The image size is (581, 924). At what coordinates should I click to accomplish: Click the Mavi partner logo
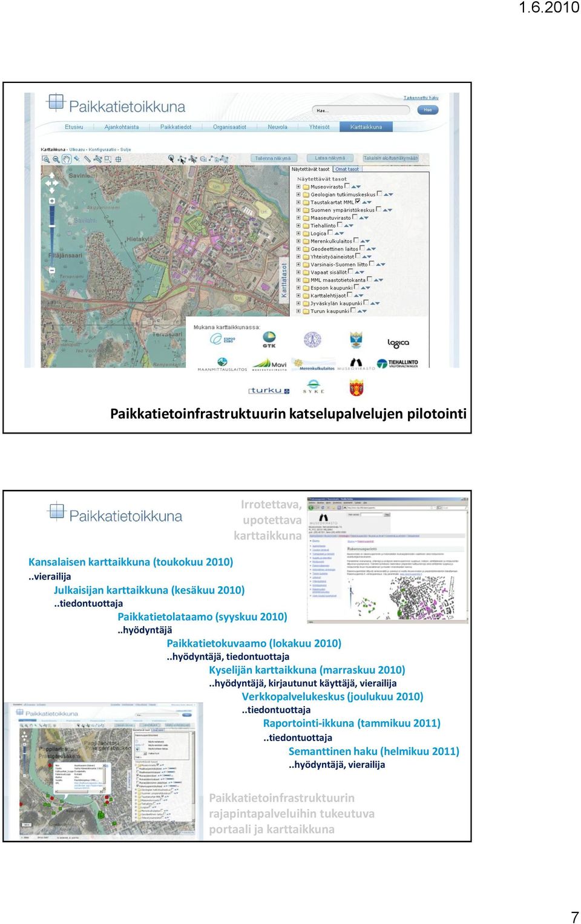tap(270, 365)
